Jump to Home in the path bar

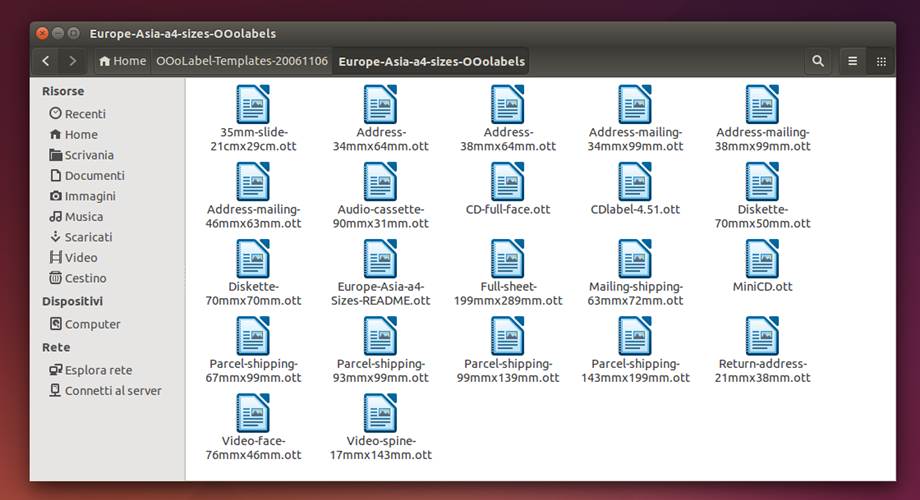pyautogui.click(x=123, y=61)
